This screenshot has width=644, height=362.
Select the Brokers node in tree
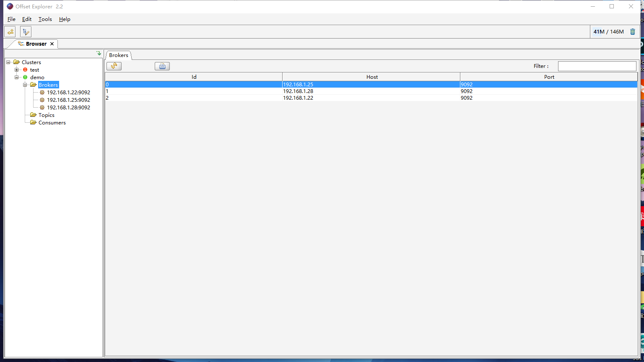coord(48,85)
